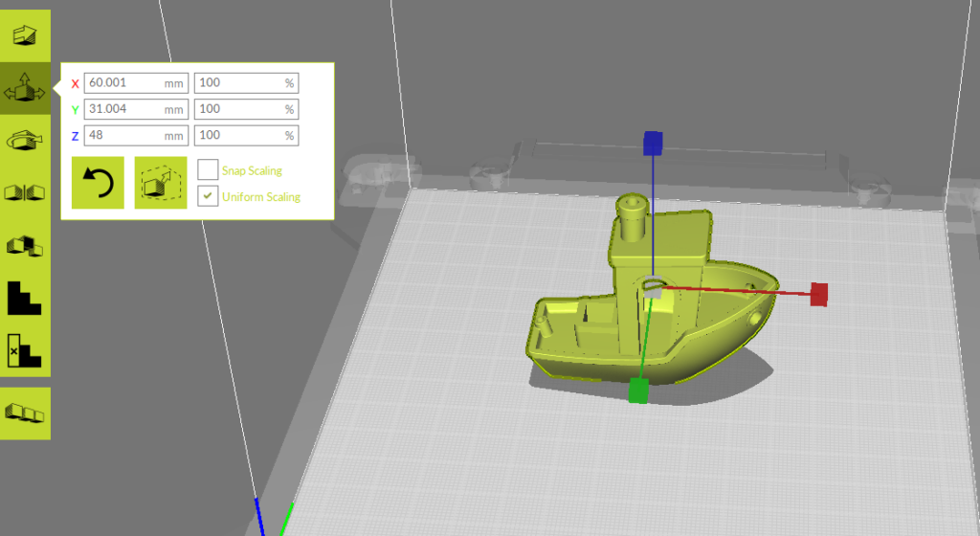Click the Z scale percentage field
The width and height of the screenshot is (980, 536).
[x=246, y=135]
